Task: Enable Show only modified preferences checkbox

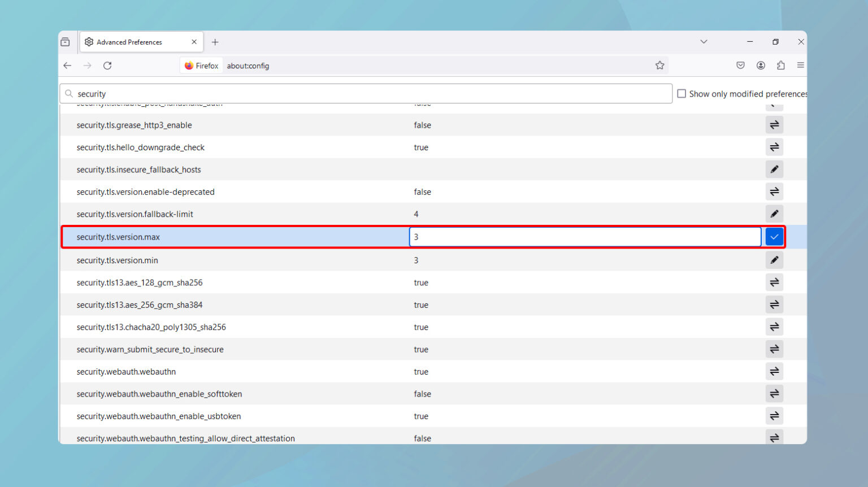Action: tap(682, 94)
